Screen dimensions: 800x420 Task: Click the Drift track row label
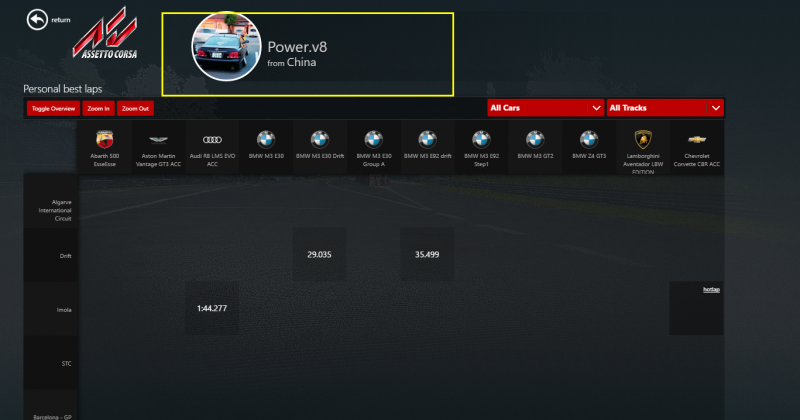65,256
